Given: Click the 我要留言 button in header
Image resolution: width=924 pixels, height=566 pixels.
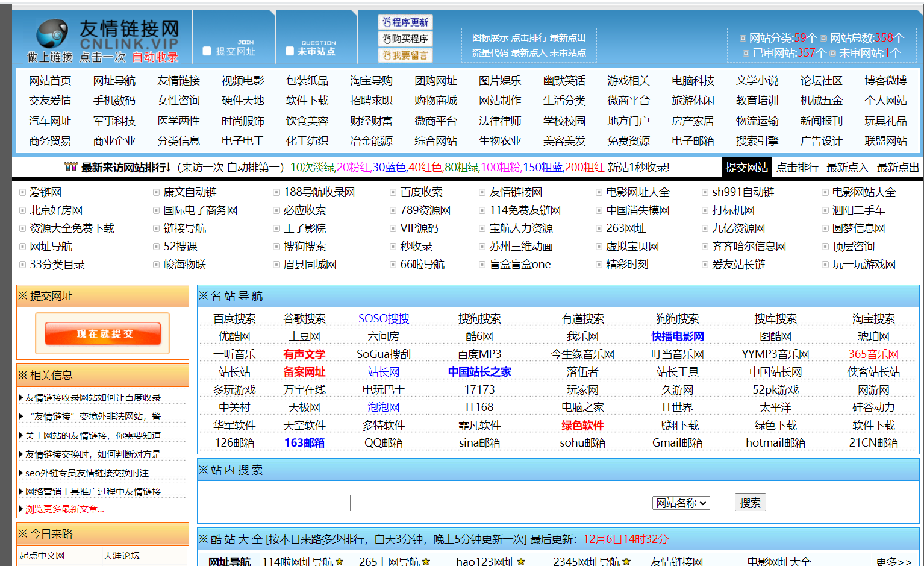Looking at the screenshot, I should 405,55.
